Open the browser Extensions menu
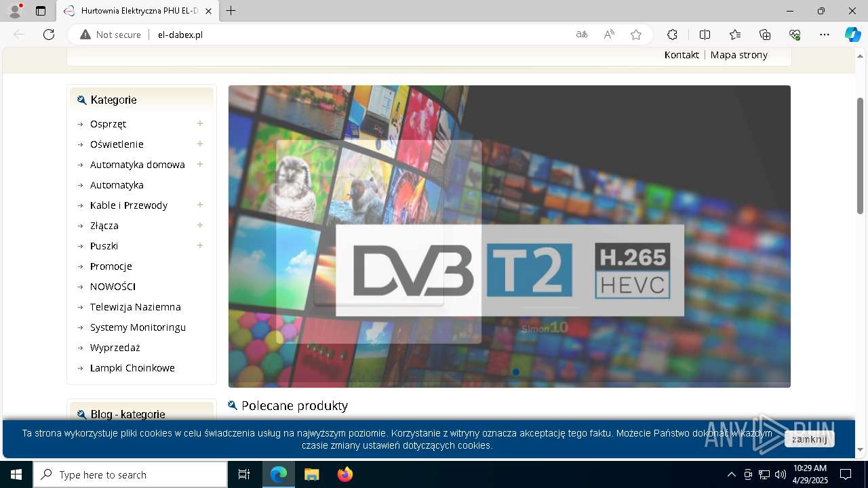 click(x=672, y=35)
